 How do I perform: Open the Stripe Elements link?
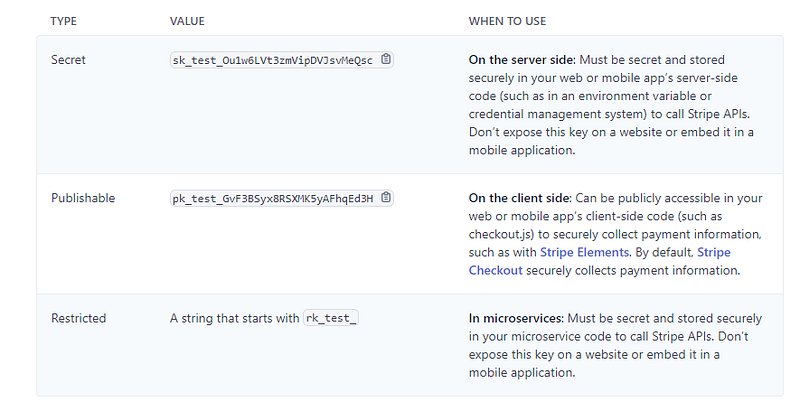584,252
